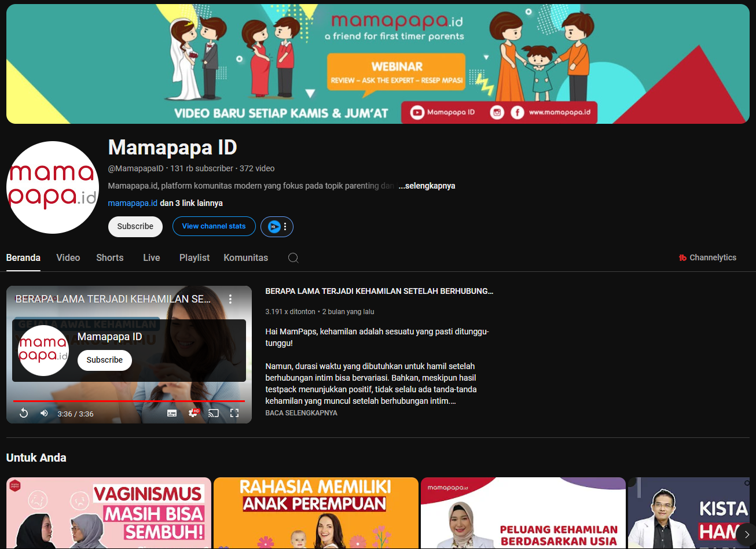Expand video description via BACA SELENGKAPNYA
The width and height of the screenshot is (756, 549).
(301, 413)
